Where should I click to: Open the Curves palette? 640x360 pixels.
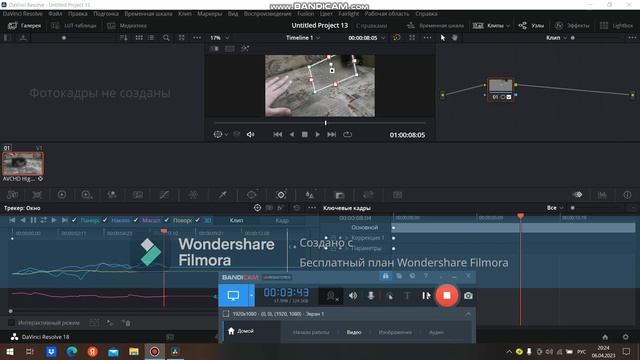(164, 195)
